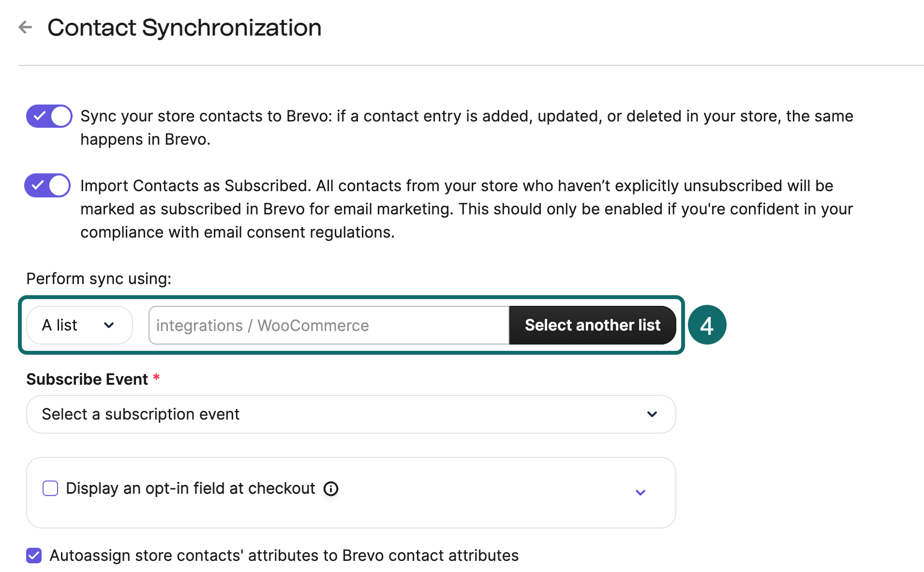This screenshot has width=924, height=572.
Task: Uncheck Autoassign store contacts' attributes
Action: (x=34, y=556)
